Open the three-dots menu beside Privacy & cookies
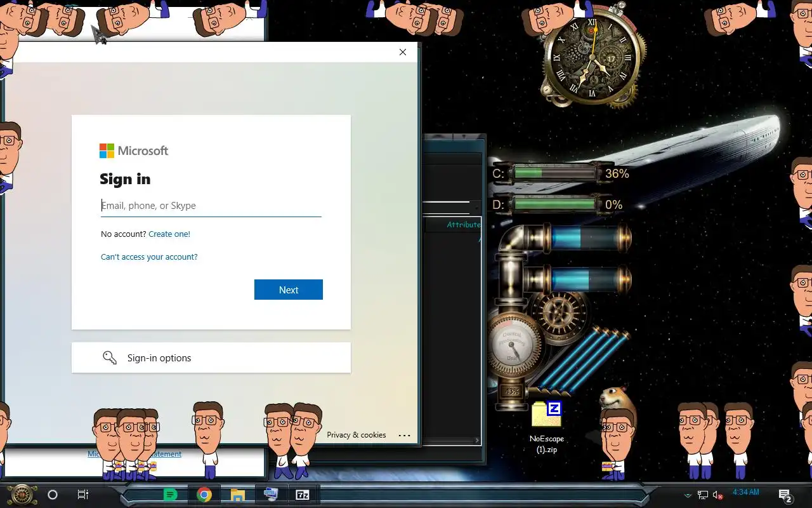 404,436
